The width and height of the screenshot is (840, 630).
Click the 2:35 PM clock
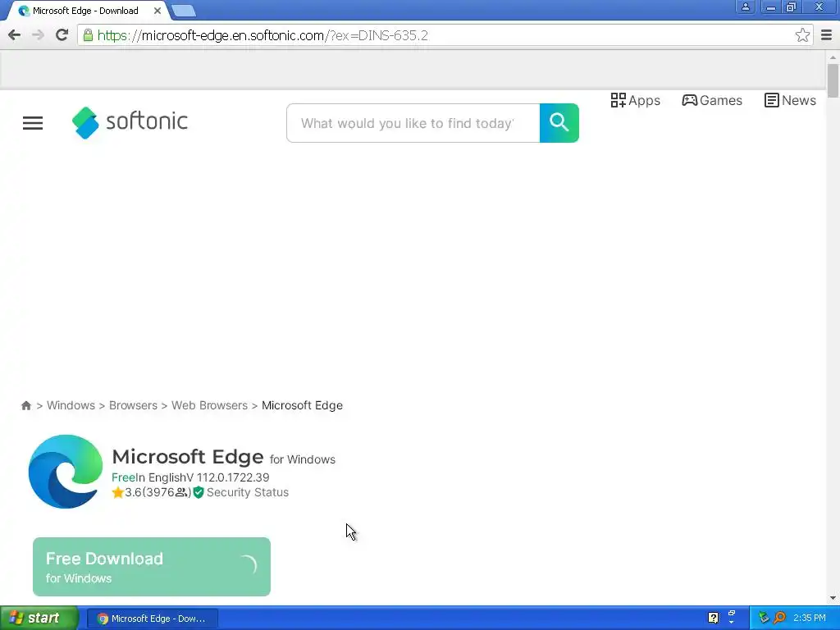[x=810, y=618]
